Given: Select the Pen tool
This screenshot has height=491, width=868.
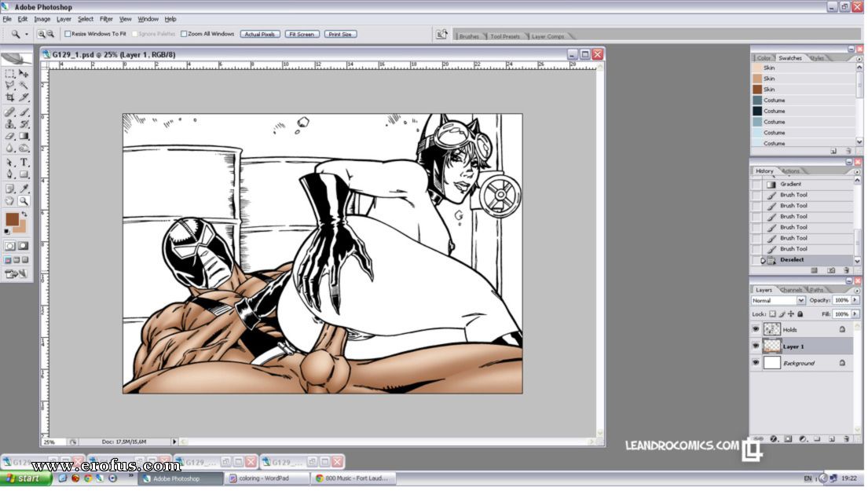Looking at the screenshot, I should [x=10, y=175].
